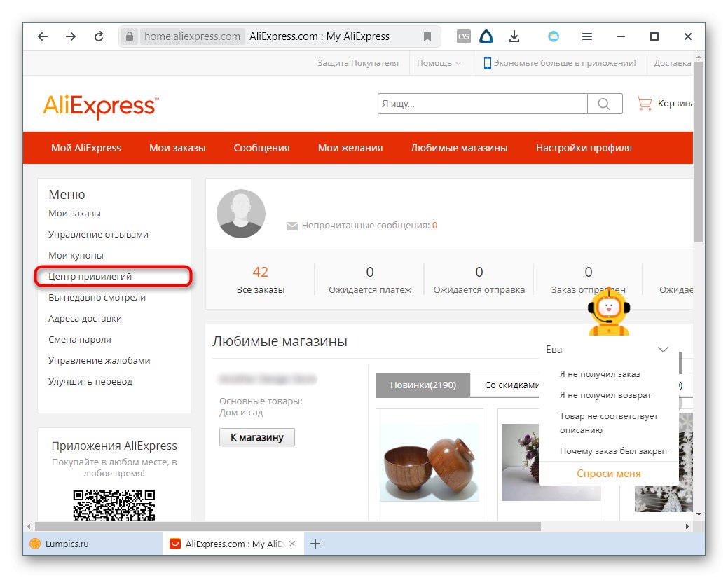Select the Со скидками tab
The image size is (728, 578).
(x=505, y=385)
